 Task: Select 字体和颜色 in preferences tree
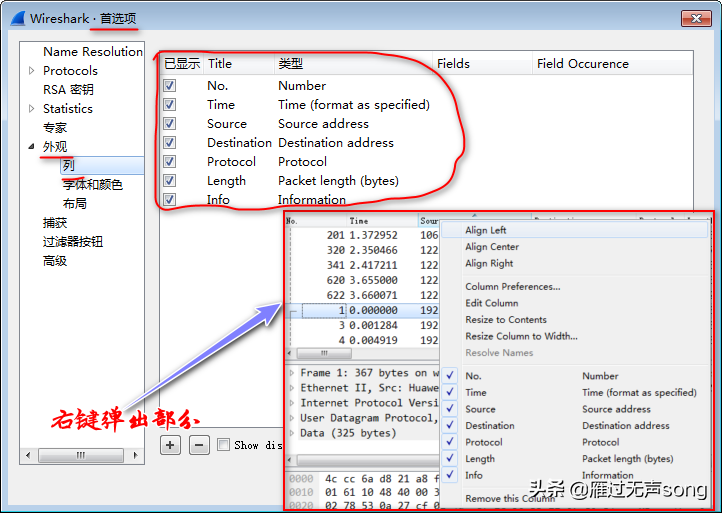93,185
